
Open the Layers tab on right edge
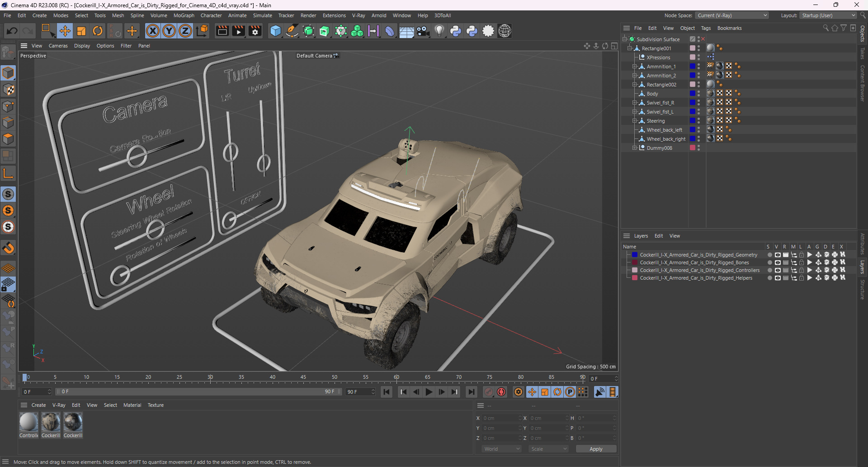(x=863, y=267)
